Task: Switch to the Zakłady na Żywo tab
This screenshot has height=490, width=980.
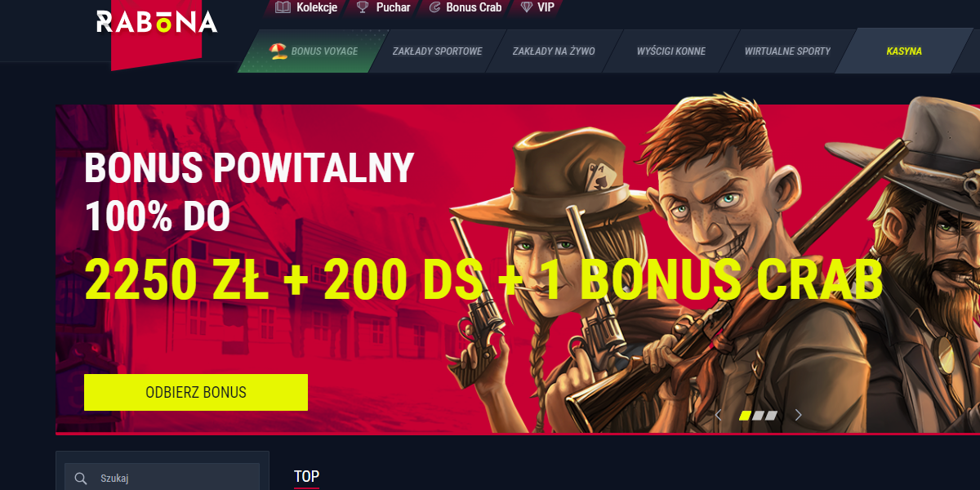Action: point(554,51)
